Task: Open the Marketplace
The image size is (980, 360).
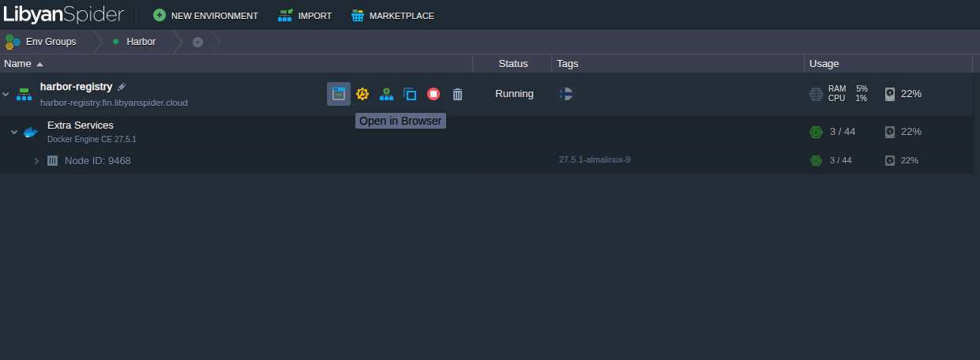Action: (x=392, y=16)
